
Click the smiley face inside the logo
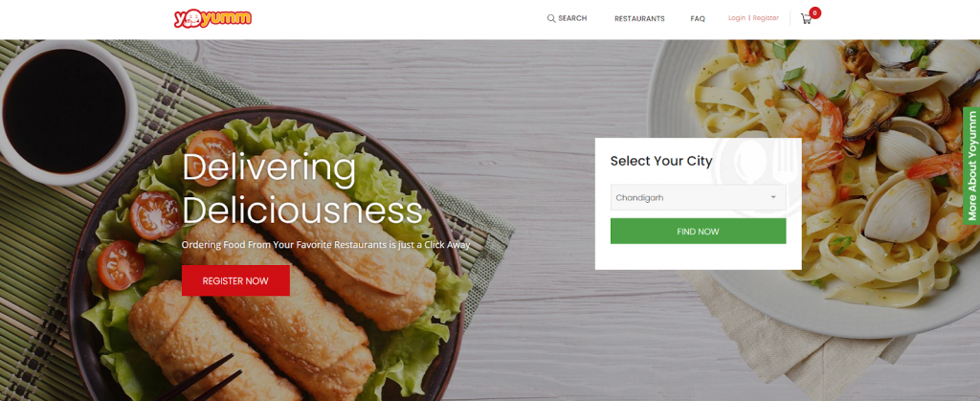coord(193,20)
